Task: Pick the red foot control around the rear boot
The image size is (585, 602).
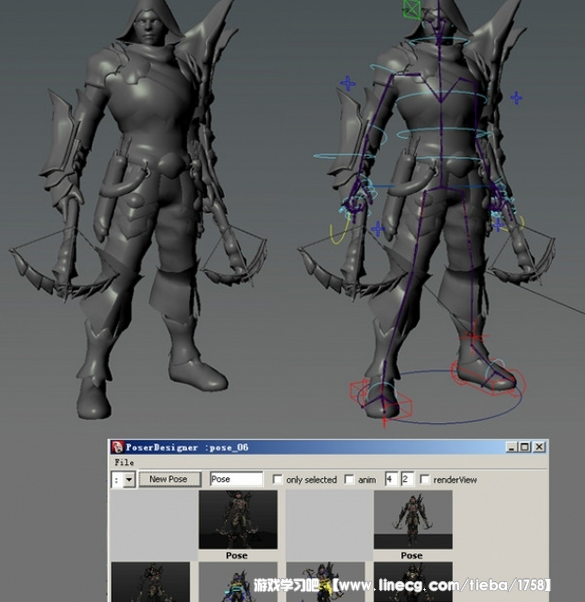Action: pyautogui.click(x=488, y=377)
